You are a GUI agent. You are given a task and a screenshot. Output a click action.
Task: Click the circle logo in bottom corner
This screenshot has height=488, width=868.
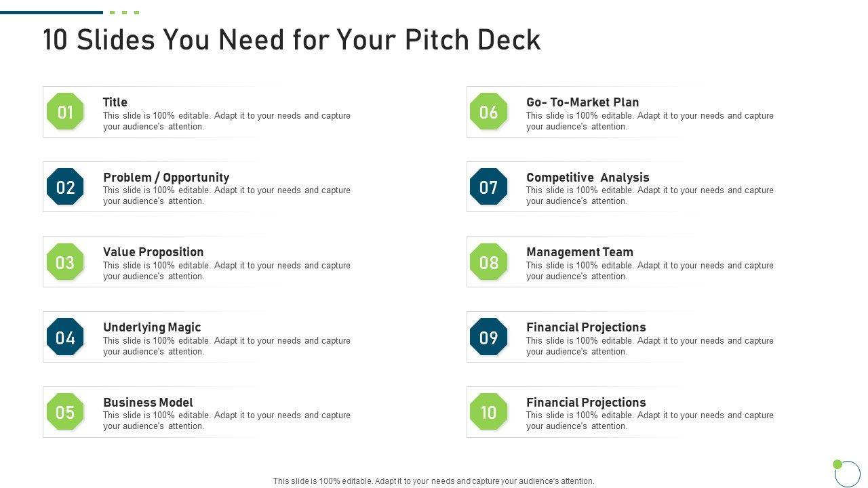point(846,473)
